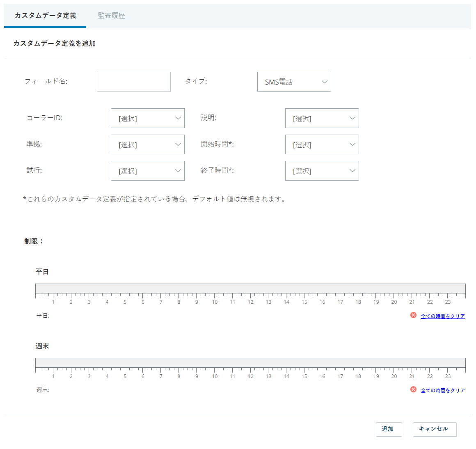Click hour 6 mark on 平日 timeline
This screenshot has width=476, height=449.
pyautogui.click(x=143, y=302)
